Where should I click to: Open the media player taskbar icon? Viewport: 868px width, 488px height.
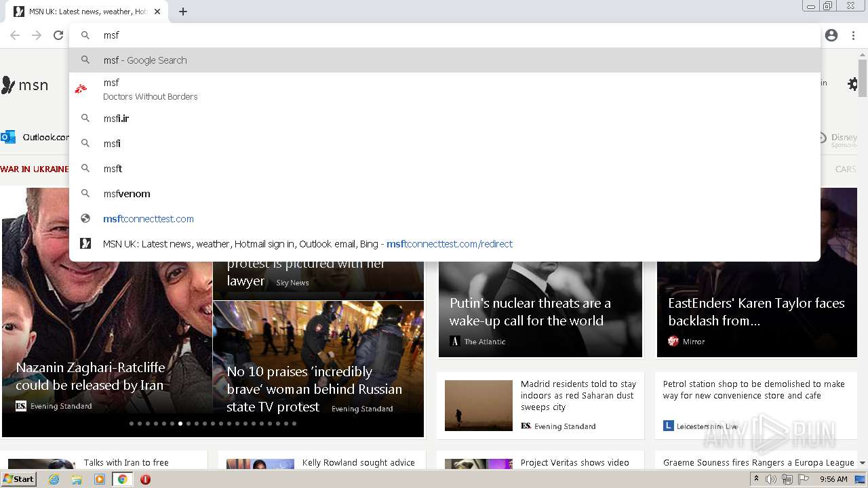[x=100, y=479]
